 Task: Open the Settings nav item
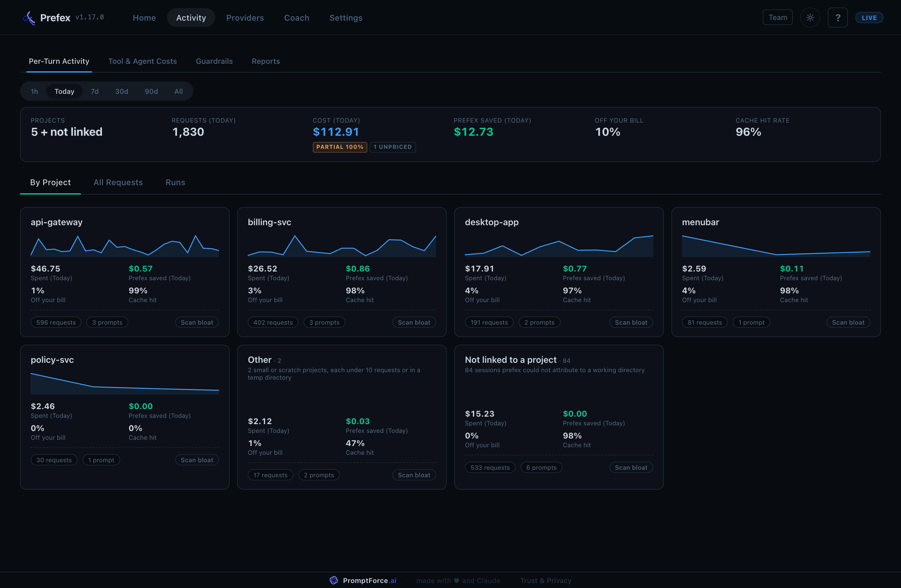click(346, 18)
